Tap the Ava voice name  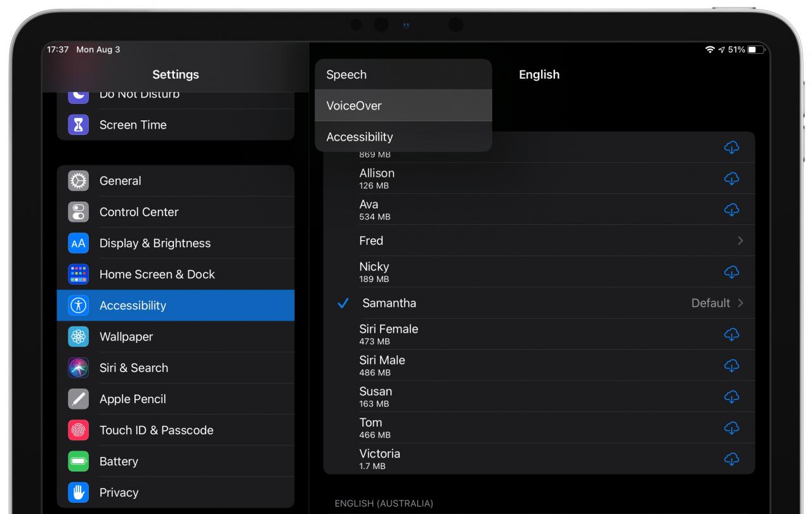pos(369,204)
